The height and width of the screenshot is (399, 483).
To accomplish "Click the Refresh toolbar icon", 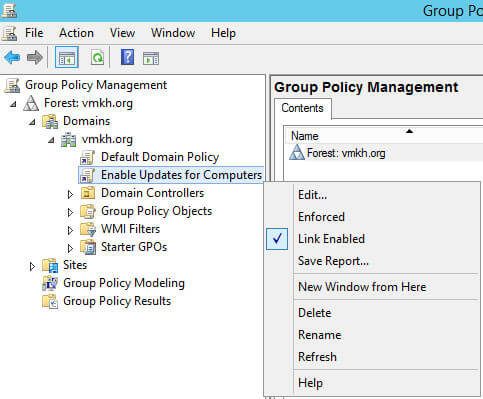I will click(97, 58).
